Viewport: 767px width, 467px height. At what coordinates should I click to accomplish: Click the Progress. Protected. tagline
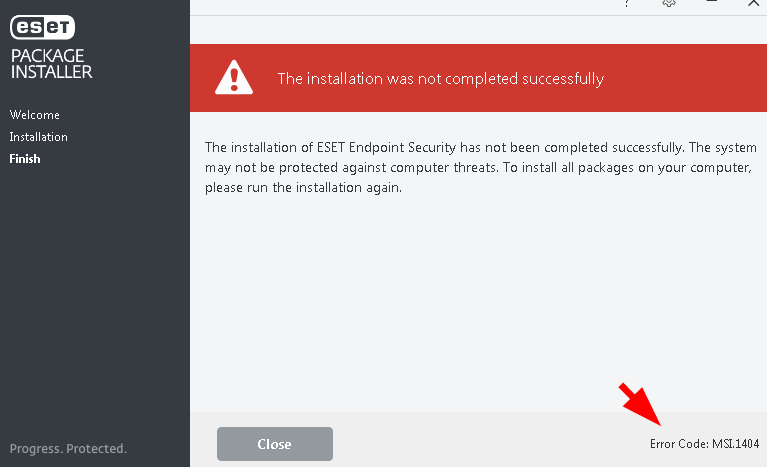[x=68, y=448]
